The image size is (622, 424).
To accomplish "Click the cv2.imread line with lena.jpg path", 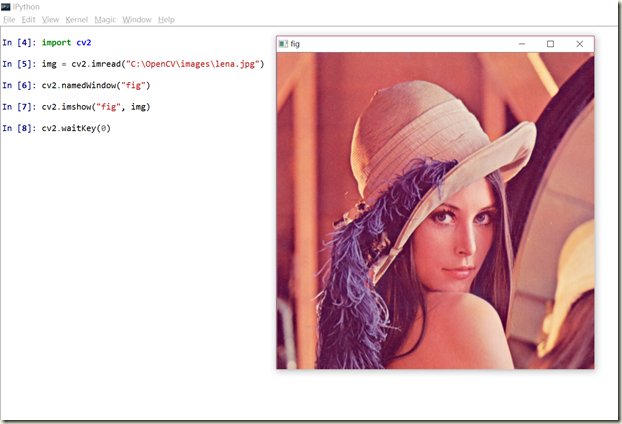I will coord(153,64).
